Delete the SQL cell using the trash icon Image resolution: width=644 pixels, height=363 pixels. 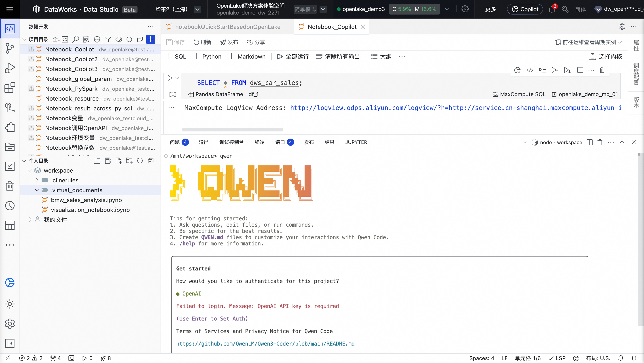tap(602, 70)
